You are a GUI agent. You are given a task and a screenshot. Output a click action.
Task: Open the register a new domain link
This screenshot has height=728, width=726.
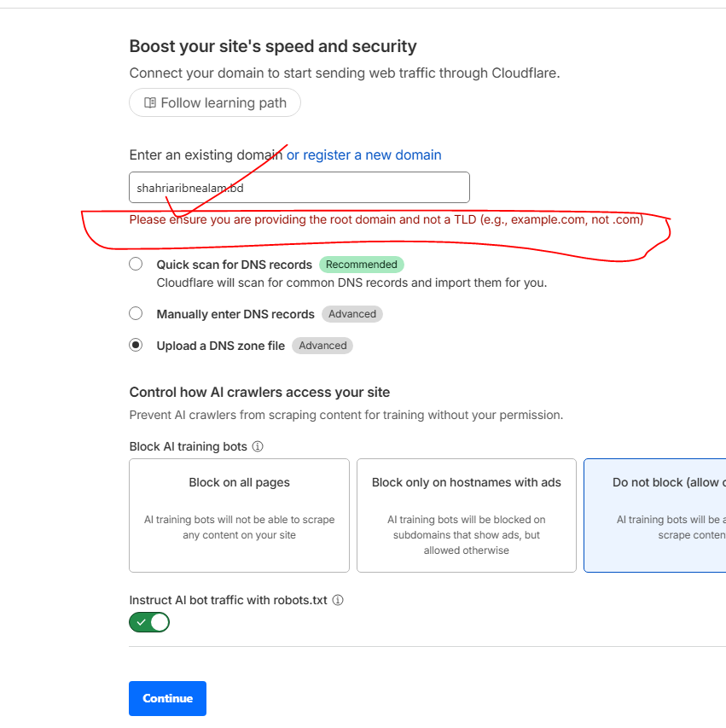pyautogui.click(x=373, y=155)
